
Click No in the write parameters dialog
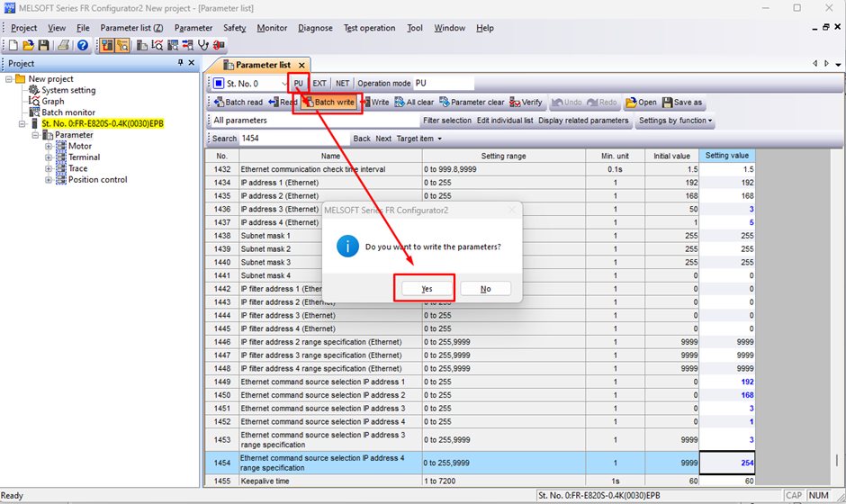[x=486, y=289]
